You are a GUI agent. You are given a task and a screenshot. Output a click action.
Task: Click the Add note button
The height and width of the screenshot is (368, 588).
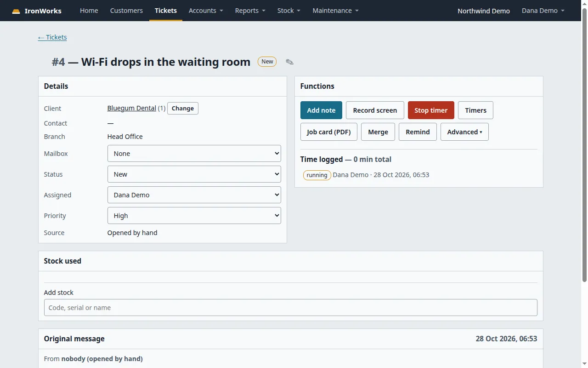(321, 110)
